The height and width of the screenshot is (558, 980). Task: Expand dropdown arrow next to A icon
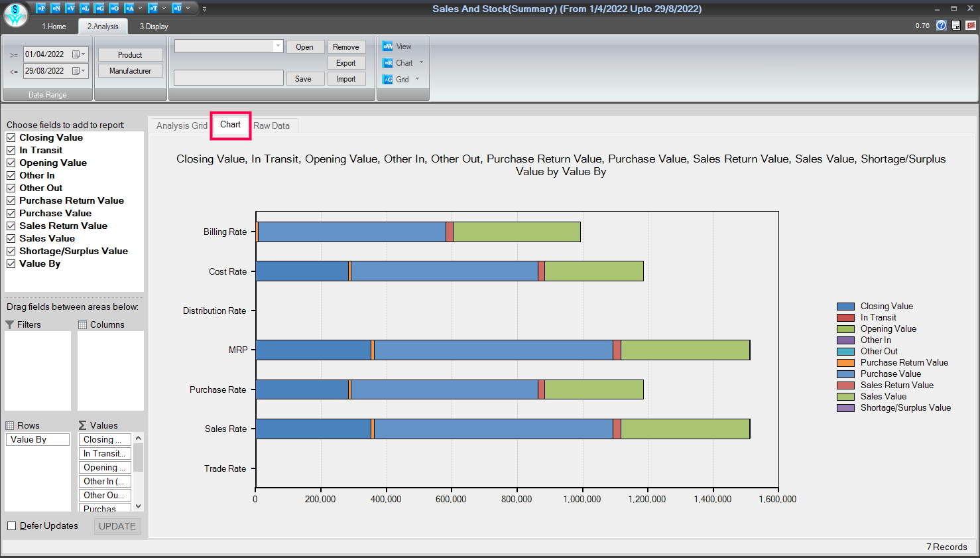coord(140,9)
